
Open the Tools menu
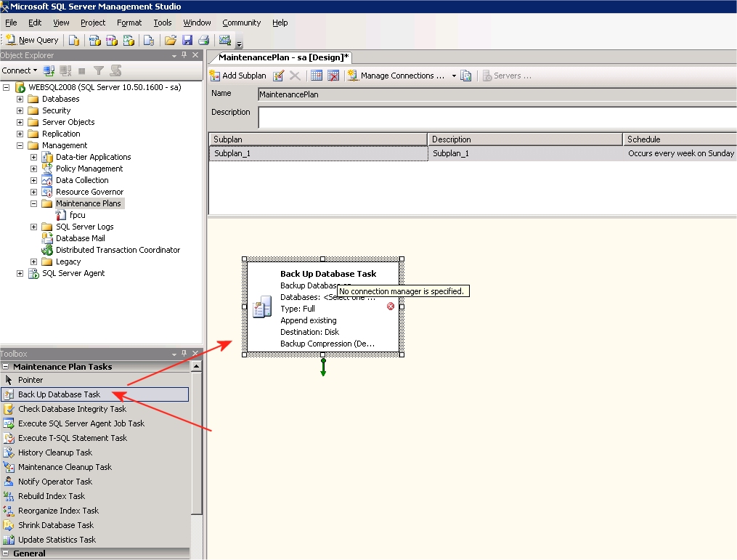[x=163, y=23]
